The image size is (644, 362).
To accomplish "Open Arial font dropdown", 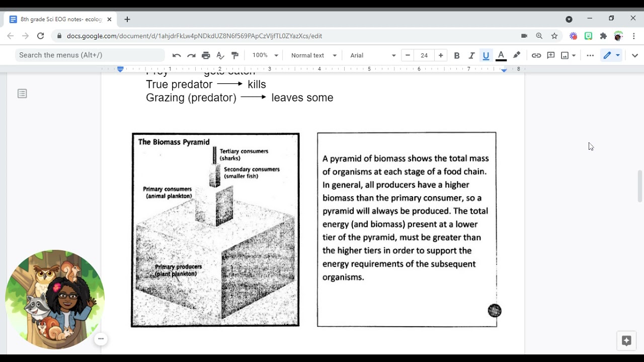I will (x=373, y=55).
